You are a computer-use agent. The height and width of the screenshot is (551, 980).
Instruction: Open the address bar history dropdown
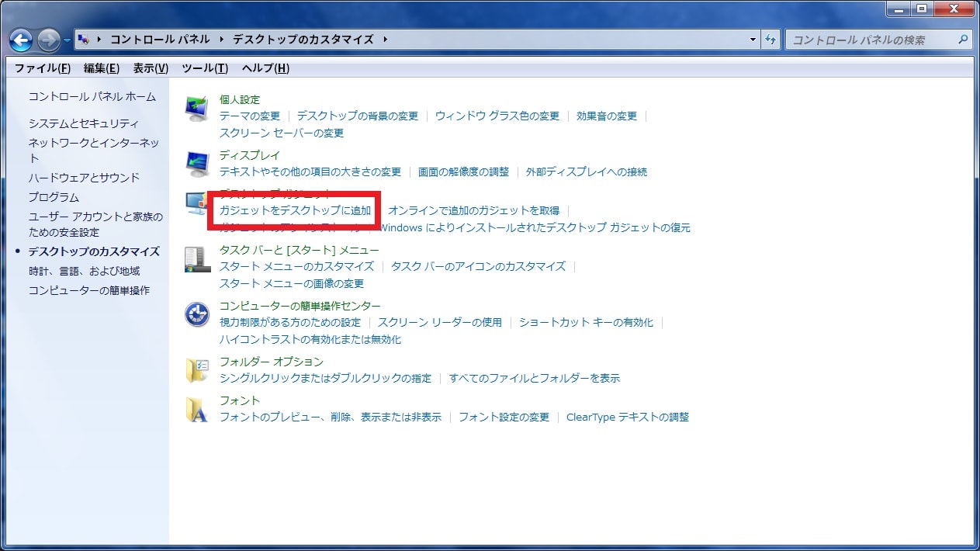[x=753, y=40]
